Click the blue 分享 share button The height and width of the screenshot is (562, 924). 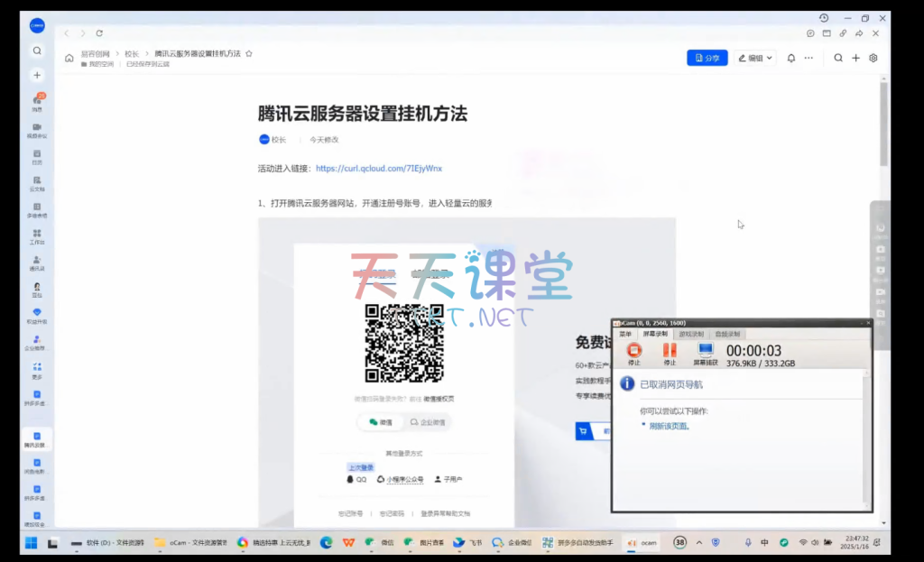click(x=707, y=58)
